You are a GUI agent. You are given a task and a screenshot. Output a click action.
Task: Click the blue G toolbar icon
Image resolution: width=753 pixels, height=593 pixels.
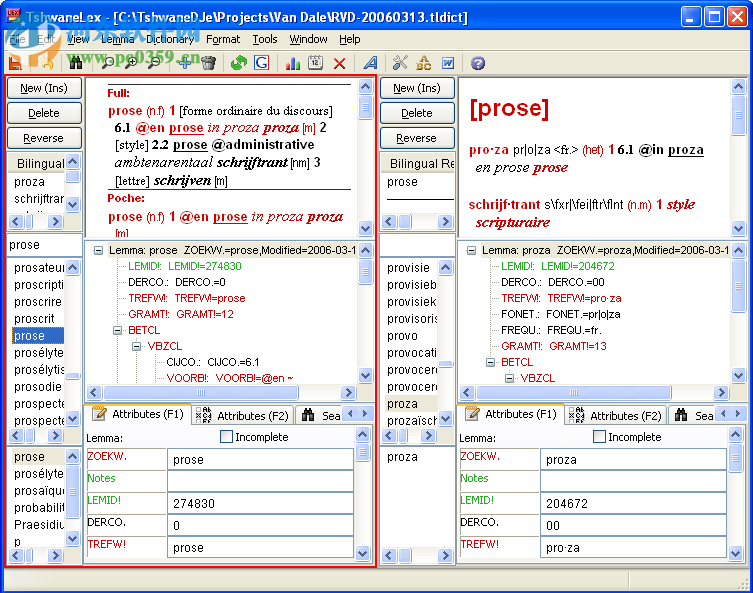(262, 63)
